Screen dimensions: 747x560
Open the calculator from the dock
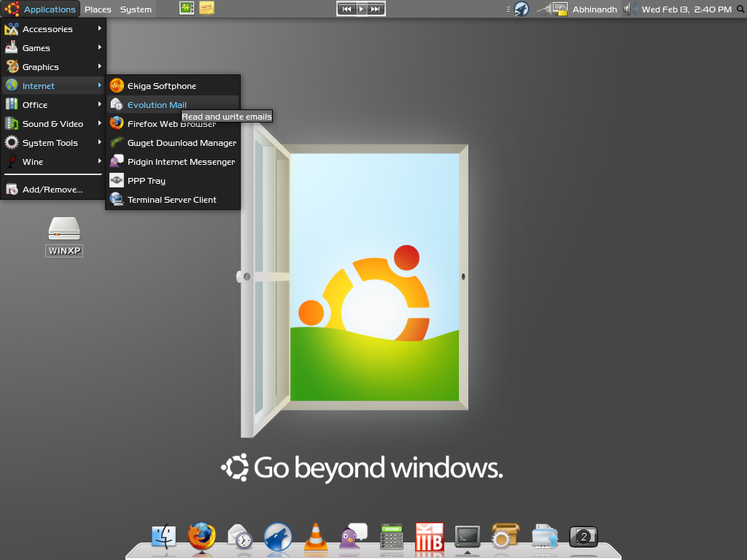coord(392,537)
